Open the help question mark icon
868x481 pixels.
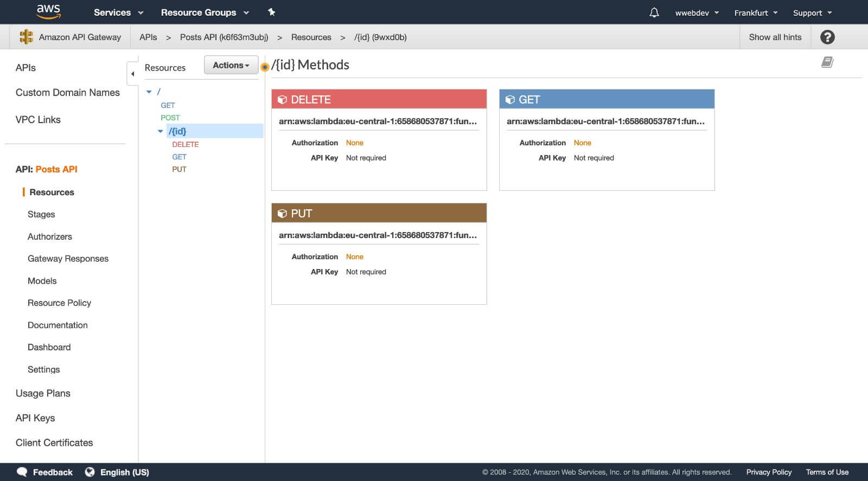tap(827, 37)
